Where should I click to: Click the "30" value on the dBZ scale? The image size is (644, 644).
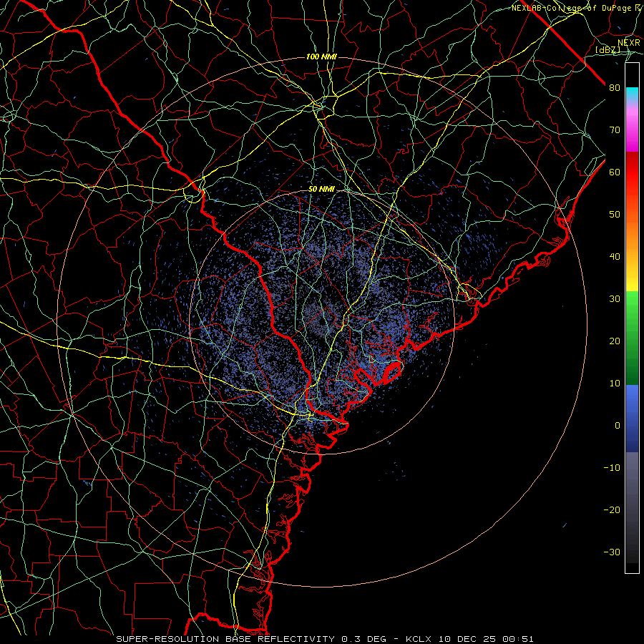coord(615,299)
